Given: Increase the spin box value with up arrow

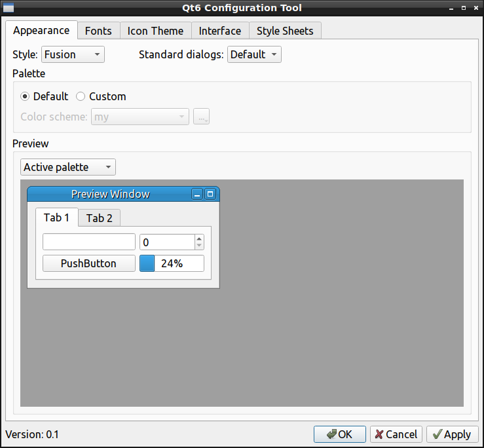Looking at the screenshot, I should point(199,238).
